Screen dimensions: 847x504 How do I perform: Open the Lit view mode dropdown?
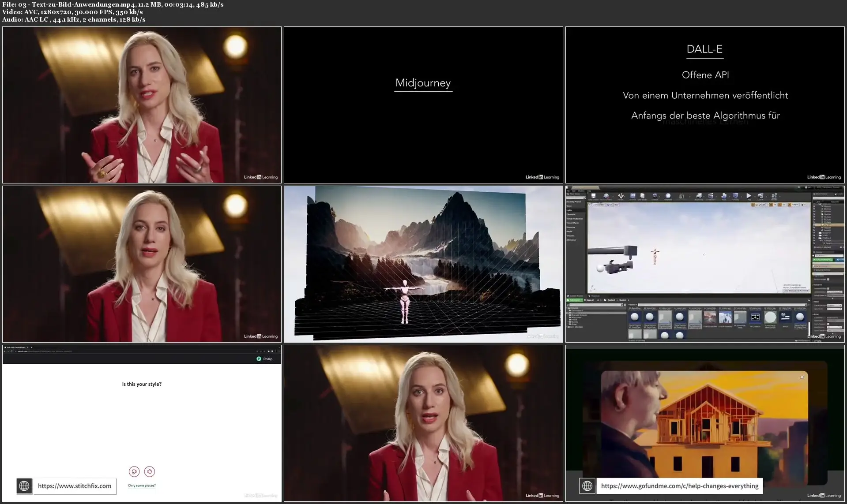tap(610, 205)
